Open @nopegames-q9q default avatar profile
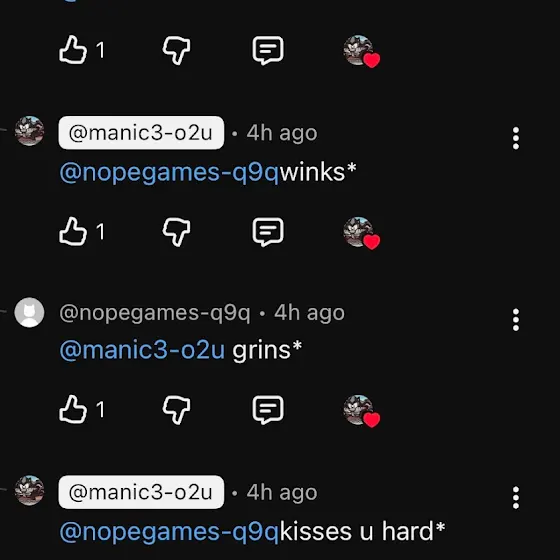The height and width of the screenshot is (560, 560). 29,312
